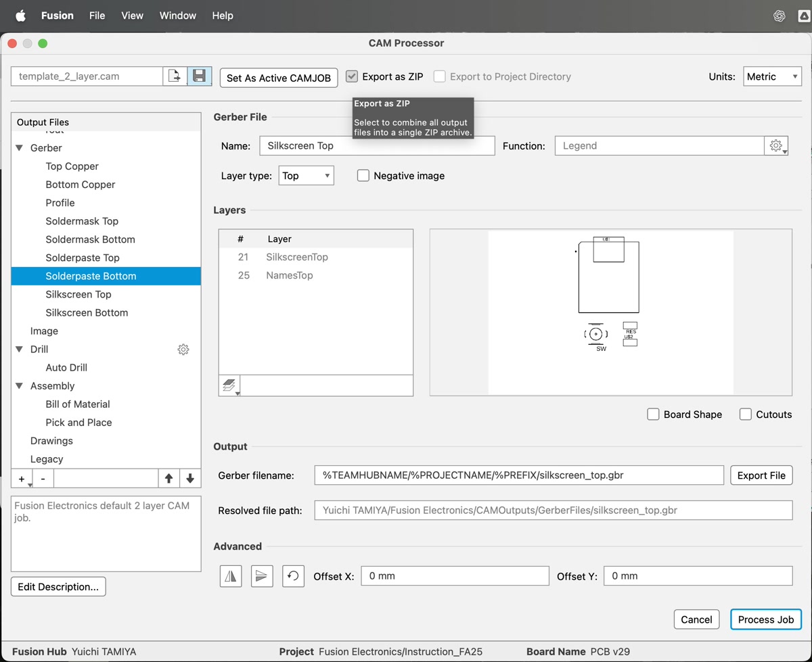The image size is (812, 662).
Task: Click the upside-down flip icon in Advanced
Action: coord(262,576)
